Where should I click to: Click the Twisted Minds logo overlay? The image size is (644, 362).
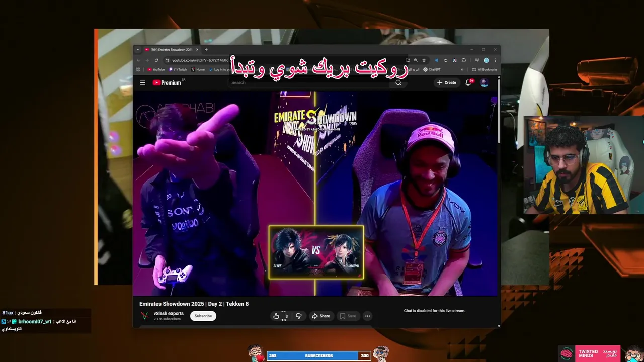pos(590,353)
